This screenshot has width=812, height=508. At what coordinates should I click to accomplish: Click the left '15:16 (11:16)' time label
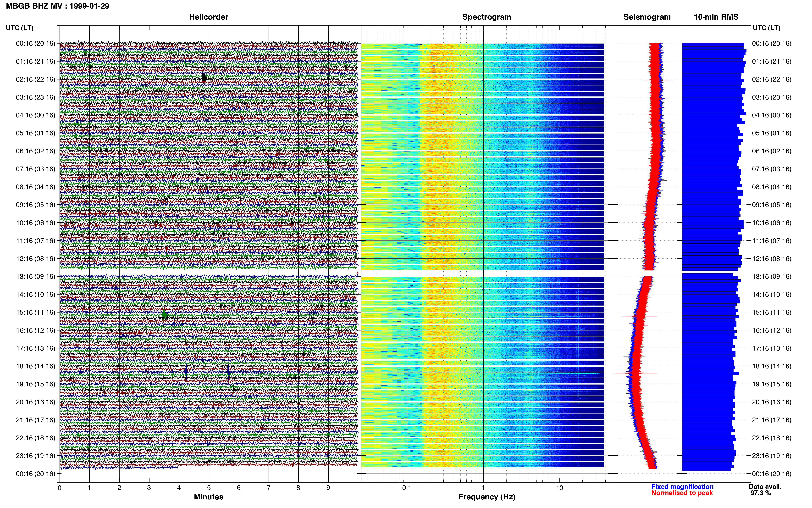click(36, 313)
